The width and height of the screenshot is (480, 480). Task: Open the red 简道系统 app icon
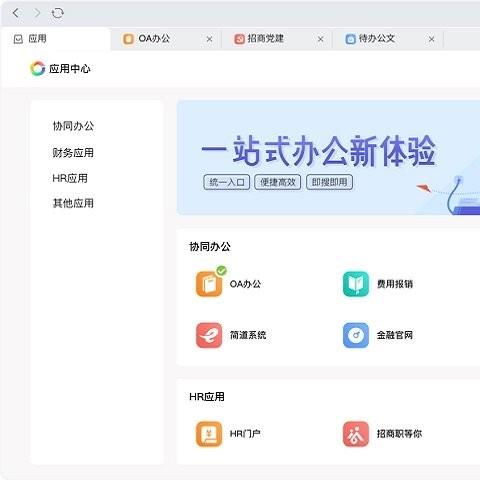(x=209, y=335)
